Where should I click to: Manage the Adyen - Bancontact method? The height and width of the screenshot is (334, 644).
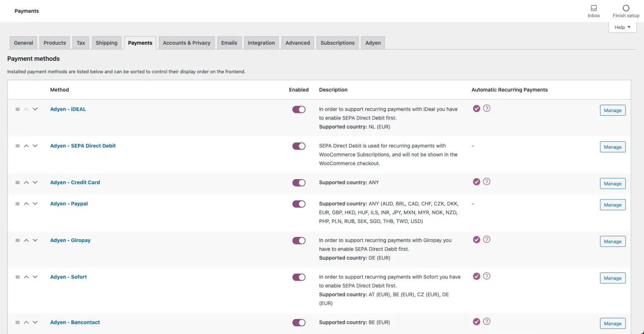pos(613,324)
